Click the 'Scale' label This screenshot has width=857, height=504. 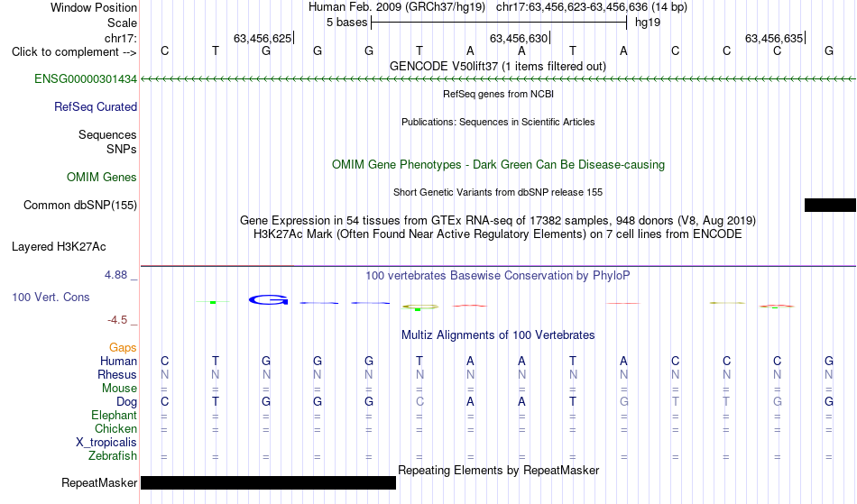coord(122,23)
